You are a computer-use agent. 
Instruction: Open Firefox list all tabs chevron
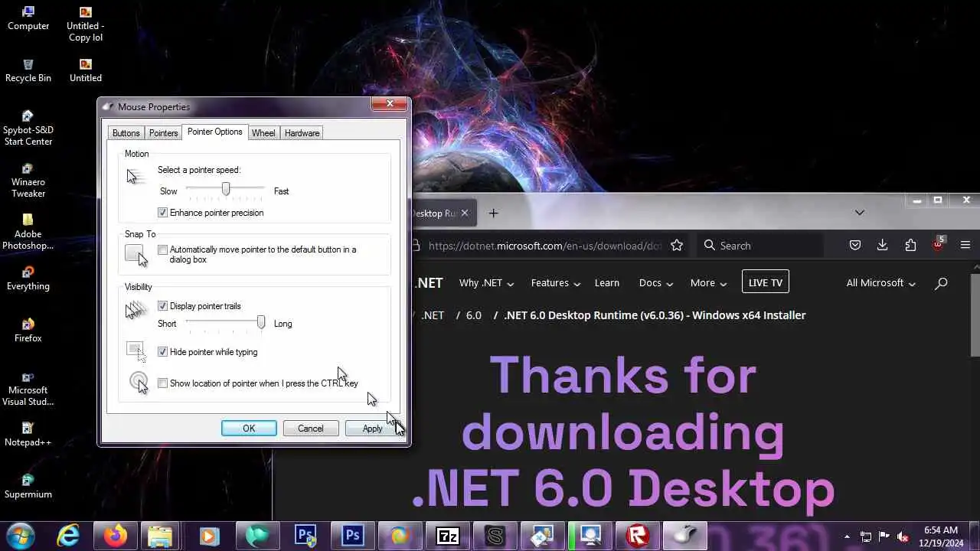[859, 213]
